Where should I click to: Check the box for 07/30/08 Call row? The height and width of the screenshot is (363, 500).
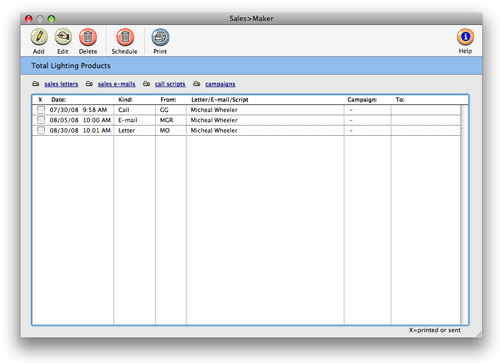tap(41, 110)
